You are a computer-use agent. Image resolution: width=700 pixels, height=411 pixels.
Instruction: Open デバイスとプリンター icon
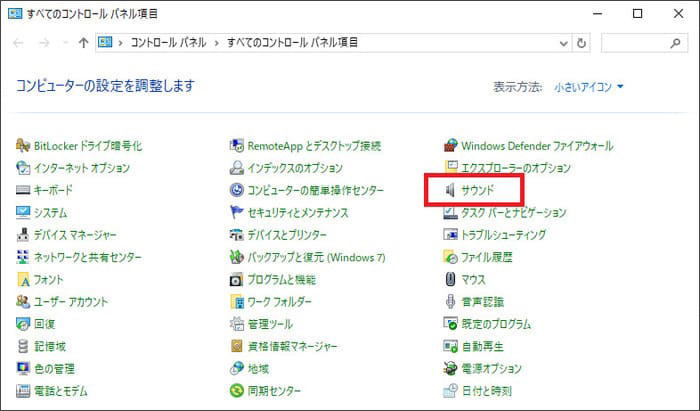click(237, 235)
